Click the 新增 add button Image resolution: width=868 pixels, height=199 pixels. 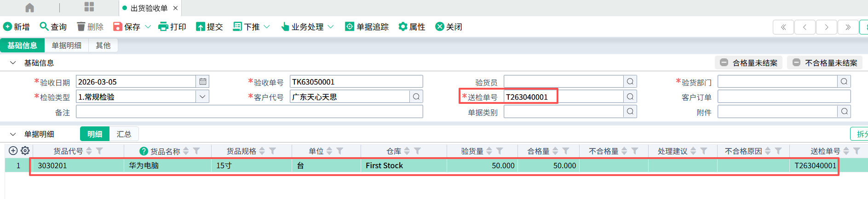[x=17, y=27]
